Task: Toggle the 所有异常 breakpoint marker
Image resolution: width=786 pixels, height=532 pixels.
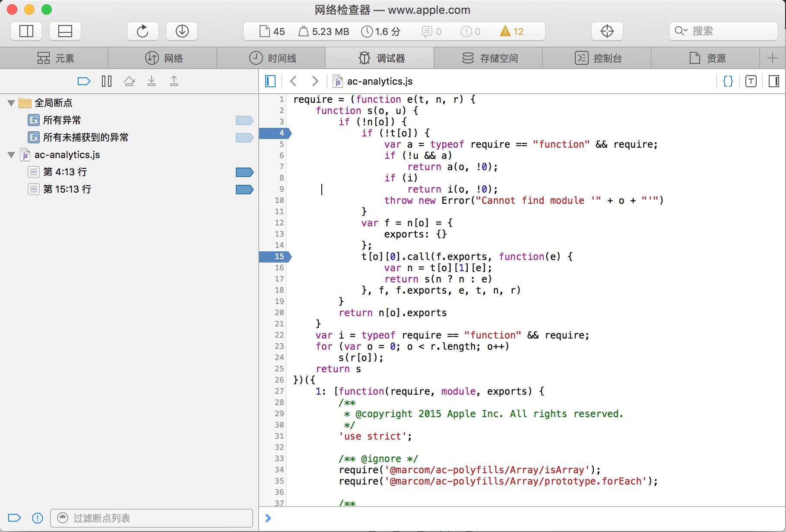Action: pyautogui.click(x=244, y=120)
